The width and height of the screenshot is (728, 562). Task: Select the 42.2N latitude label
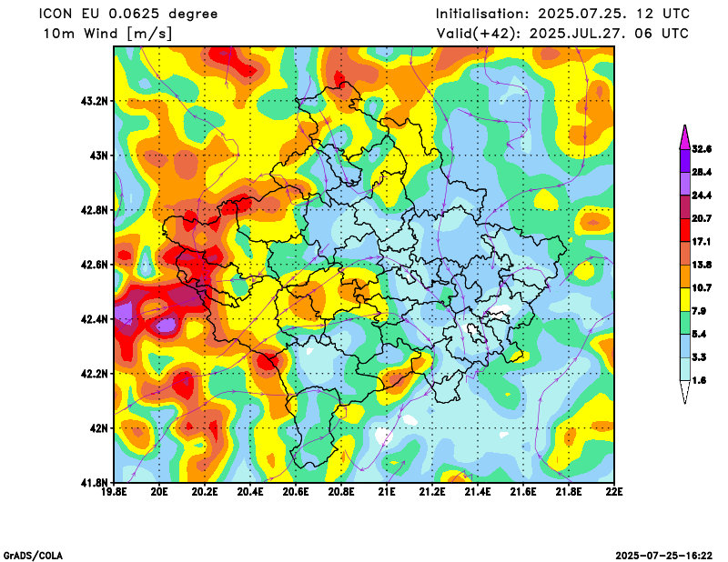(95, 374)
